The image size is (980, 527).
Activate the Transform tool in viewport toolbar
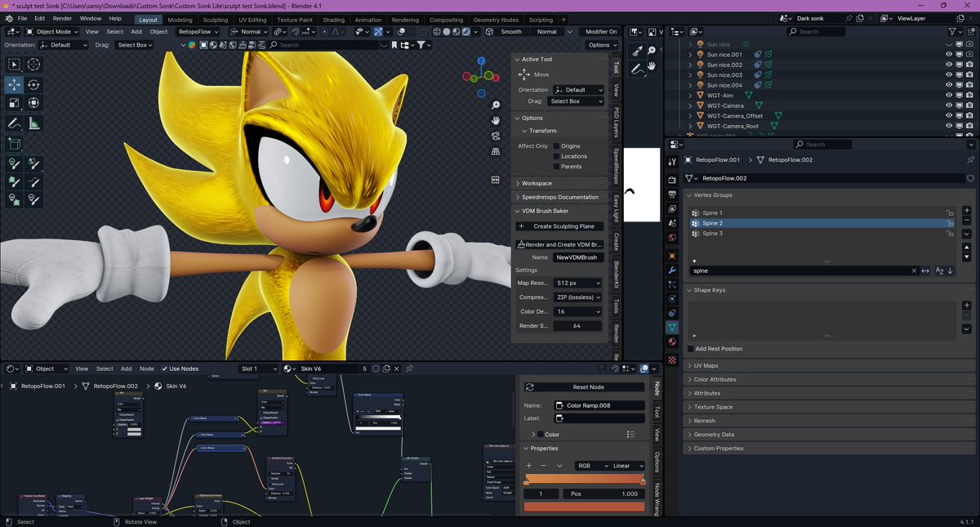33,103
